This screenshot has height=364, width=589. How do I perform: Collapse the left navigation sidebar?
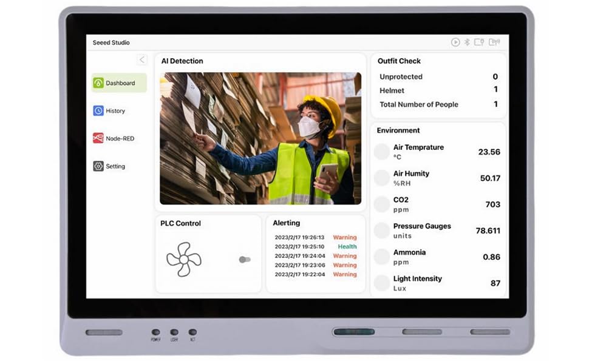[x=141, y=59]
